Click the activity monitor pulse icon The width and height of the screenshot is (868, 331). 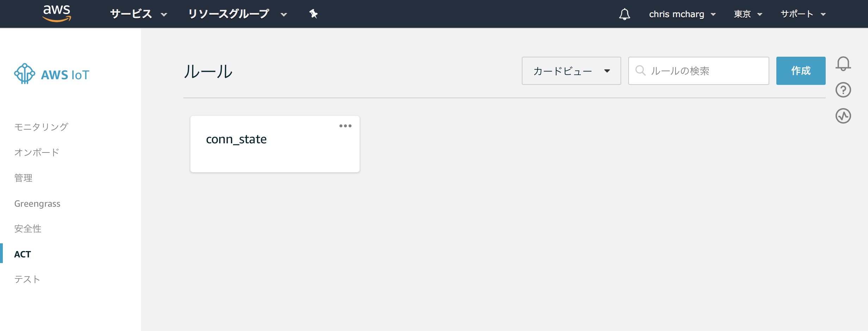point(843,116)
